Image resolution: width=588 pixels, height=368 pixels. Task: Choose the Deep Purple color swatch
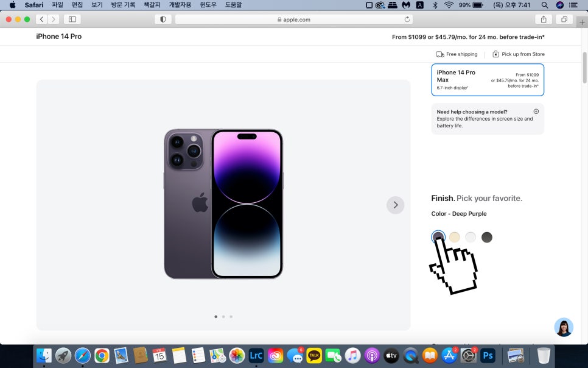pyautogui.click(x=438, y=237)
